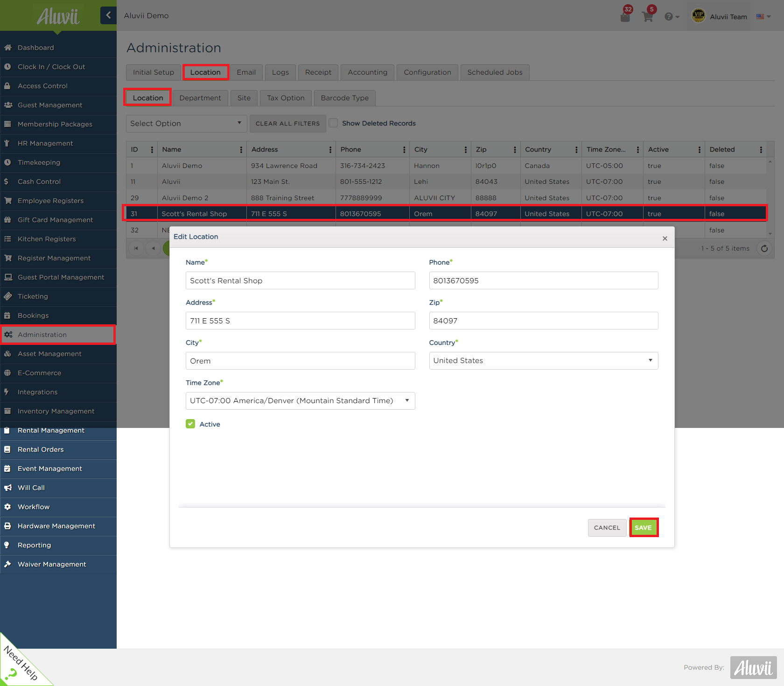Open Kitchen Registers sidebar item
This screenshot has height=686, width=784.
(x=58, y=239)
